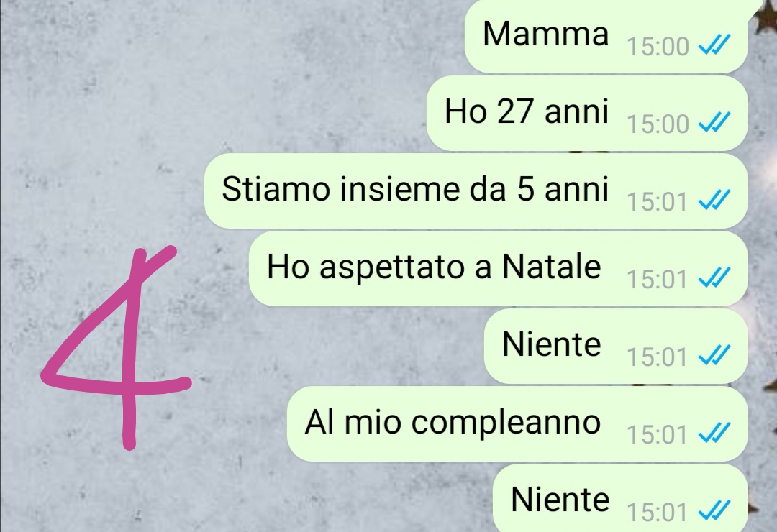The height and width of the screenshot is (532, 777).
Task: Click double check on 'Ho aspettato a Natale'
Action: [714, 279]
